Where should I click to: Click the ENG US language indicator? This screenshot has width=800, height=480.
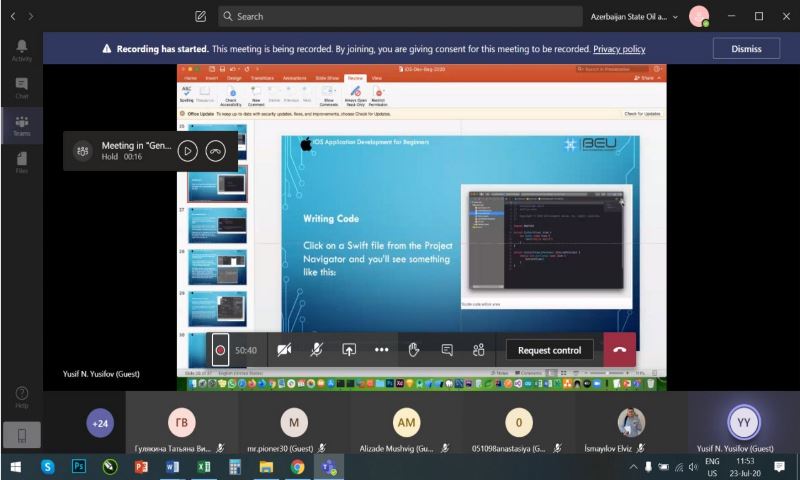pyautogui.click(x=712, y=467)
